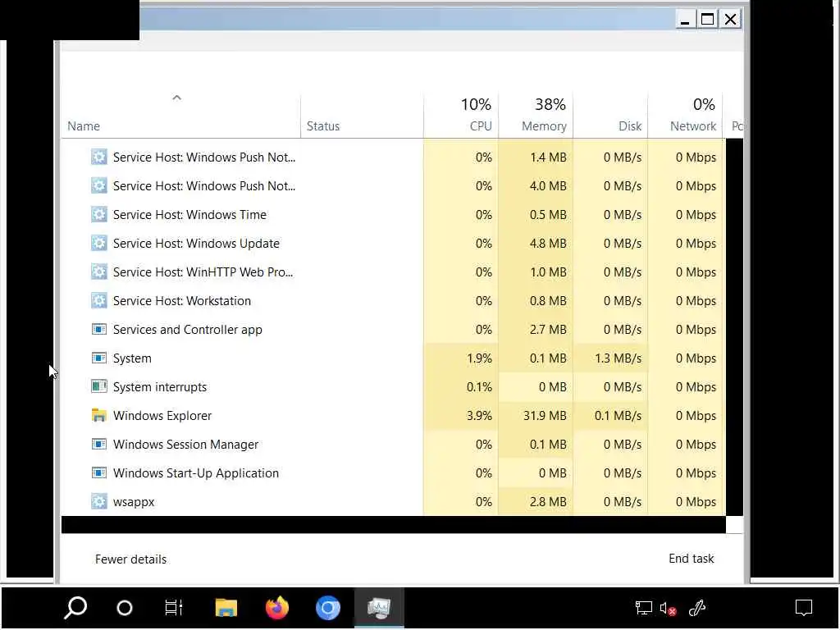840x630 pixels.
Task: Select the wsappx process
Action: (x=393, y=501)
